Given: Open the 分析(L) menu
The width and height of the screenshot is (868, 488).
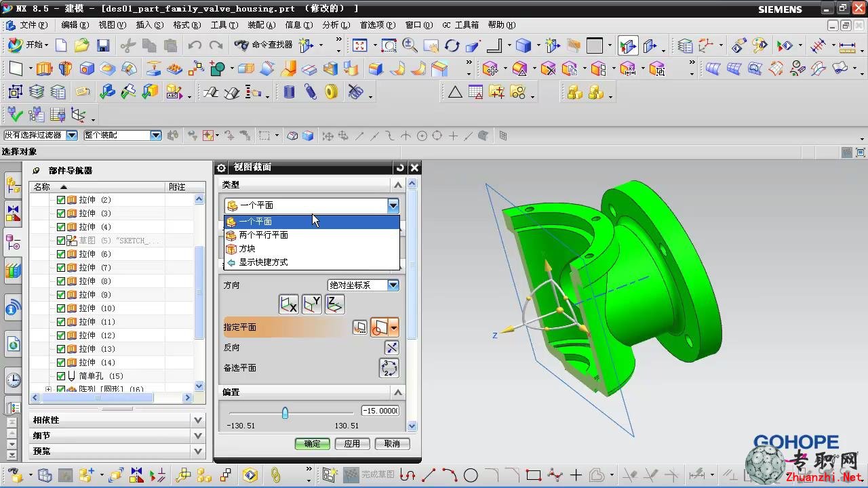Looking at the screenshot, I should (336, 25).
